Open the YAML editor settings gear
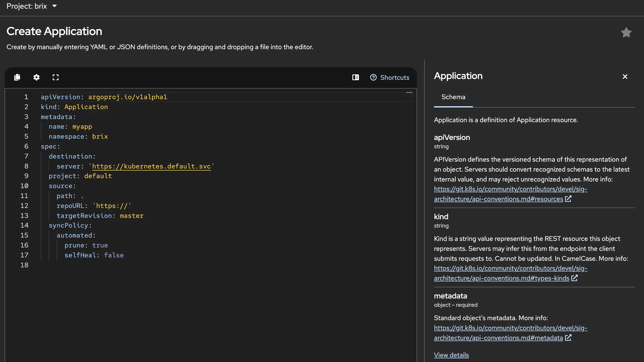The height and width of the screenshot is (362, 644). click(x=36, y=77)
